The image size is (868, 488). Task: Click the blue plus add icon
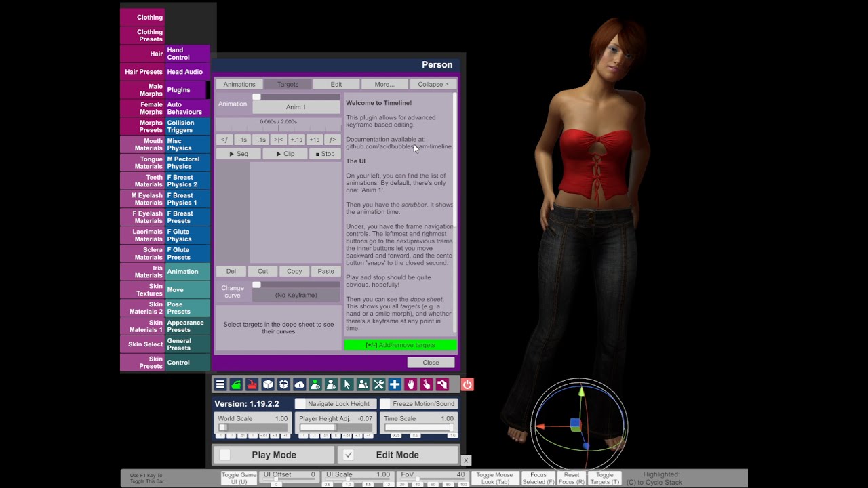[x=395, y=384]
